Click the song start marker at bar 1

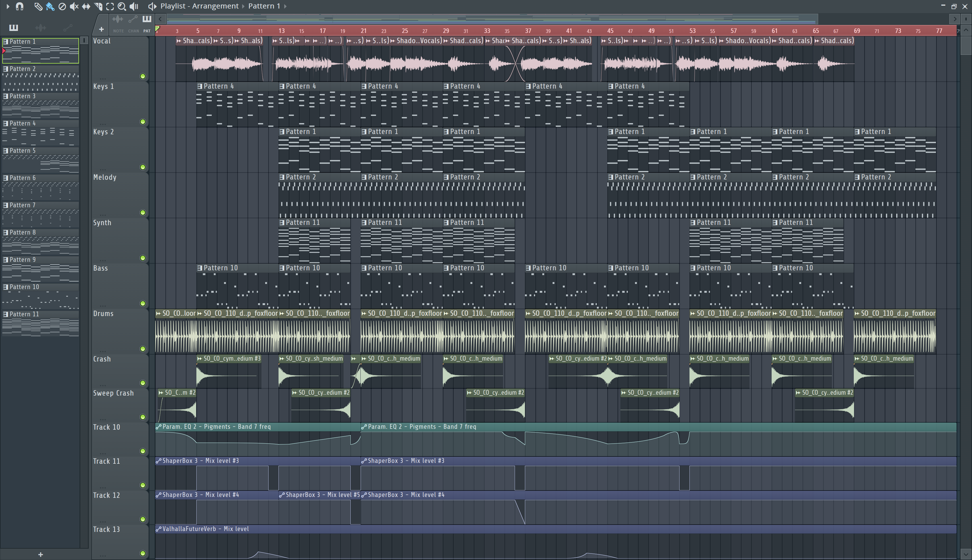(x=157, y=29)
